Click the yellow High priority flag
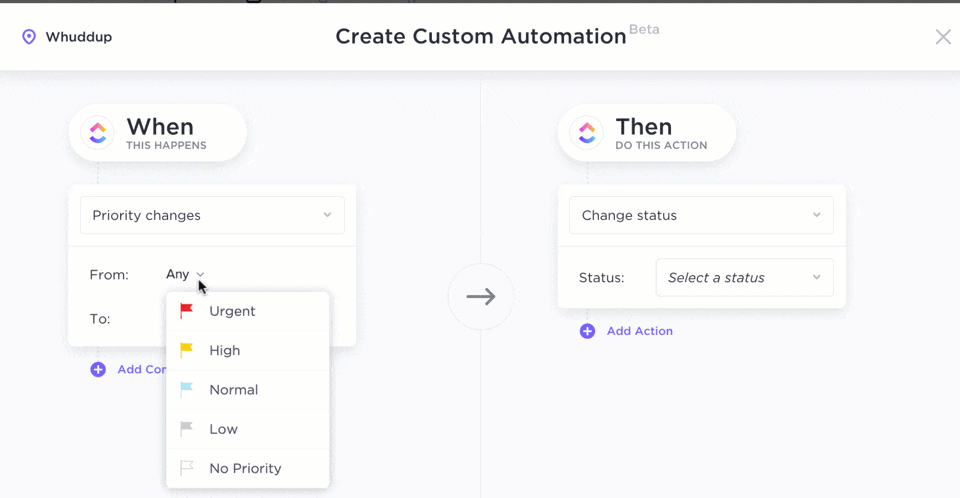Image resolution: width=960 pixels, height=498 pixels. pyautogui.click(x=186, y=350)
